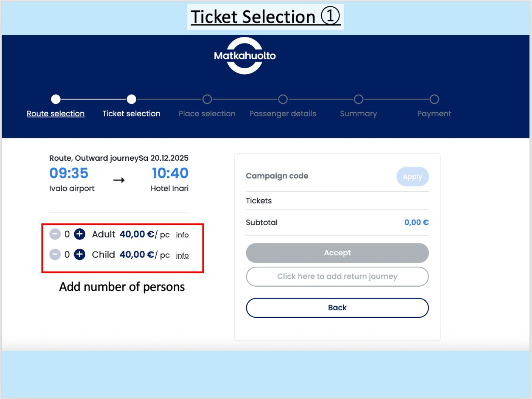Image resolution: width=532 pixels, height=399 pixels.
Task: Click the Payment progress circle
Action: tap(434, 99)
